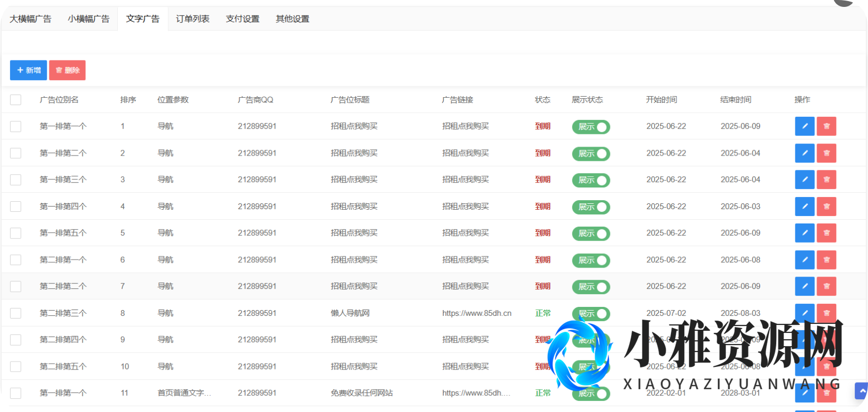868x412 pixels.
Task: Edit the 第二排第三个 row
Action: pyautogui.click(x=804, y=313)
